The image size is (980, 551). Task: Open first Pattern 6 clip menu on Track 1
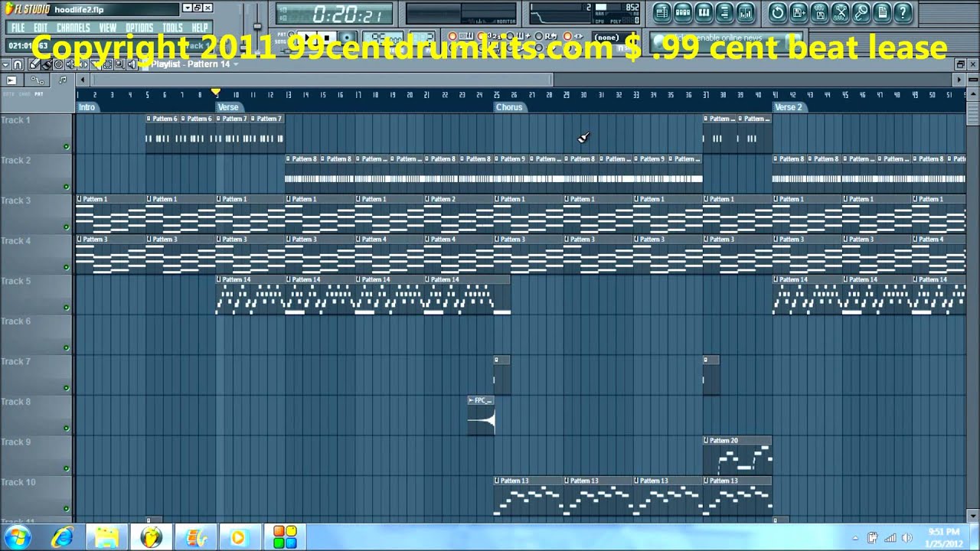click(x=149, y=119)
